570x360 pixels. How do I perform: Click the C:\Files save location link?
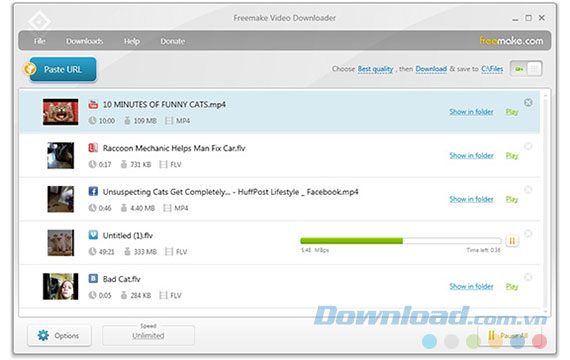tap(492, 69)
